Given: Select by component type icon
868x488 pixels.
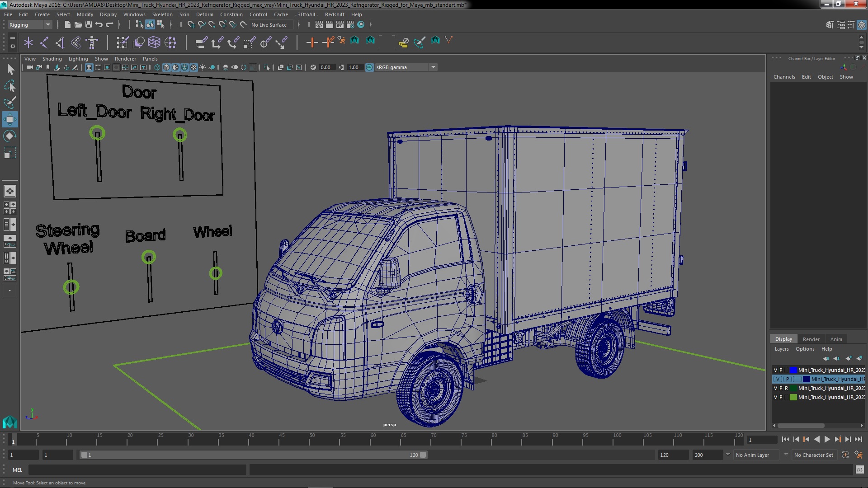Looking at the screenshot, I should pyautogui.click(x=160, y=24).
